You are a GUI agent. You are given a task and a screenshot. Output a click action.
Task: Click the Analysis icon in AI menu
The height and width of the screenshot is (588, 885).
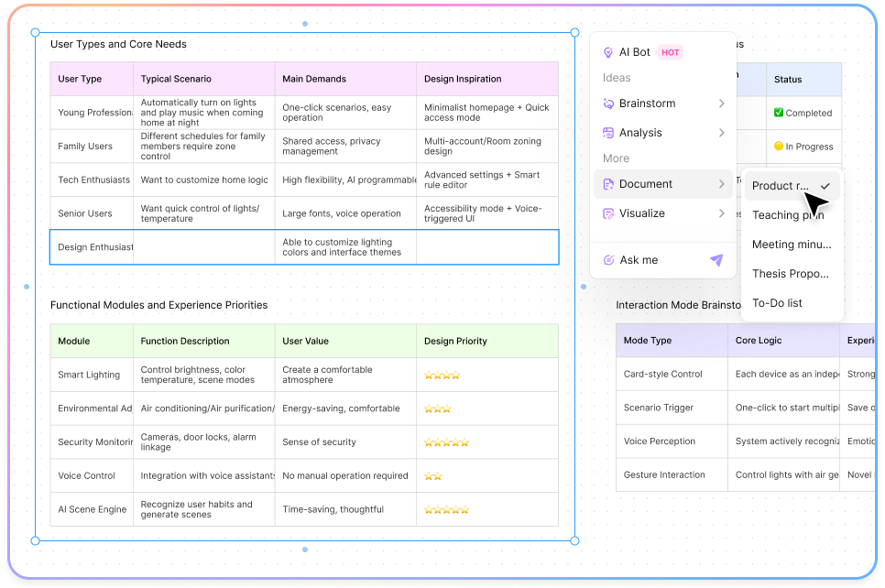click(608, 133)
